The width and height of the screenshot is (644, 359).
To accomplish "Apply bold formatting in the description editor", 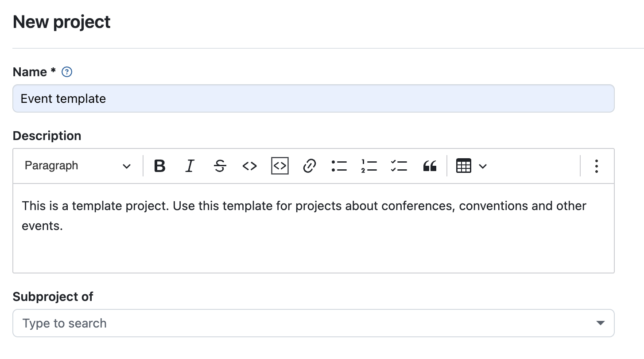I will tap(160, 166).
